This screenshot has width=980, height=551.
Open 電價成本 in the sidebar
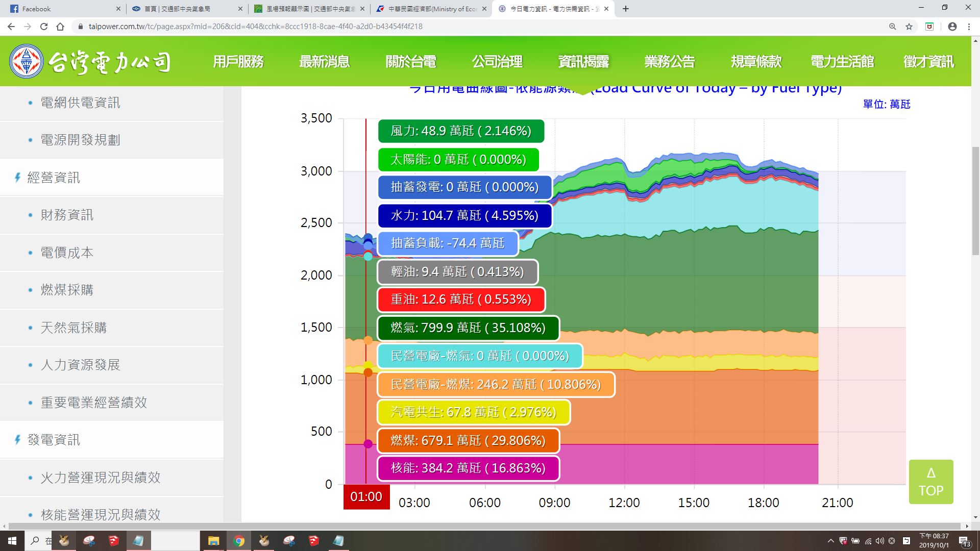[x=112, y=253]
